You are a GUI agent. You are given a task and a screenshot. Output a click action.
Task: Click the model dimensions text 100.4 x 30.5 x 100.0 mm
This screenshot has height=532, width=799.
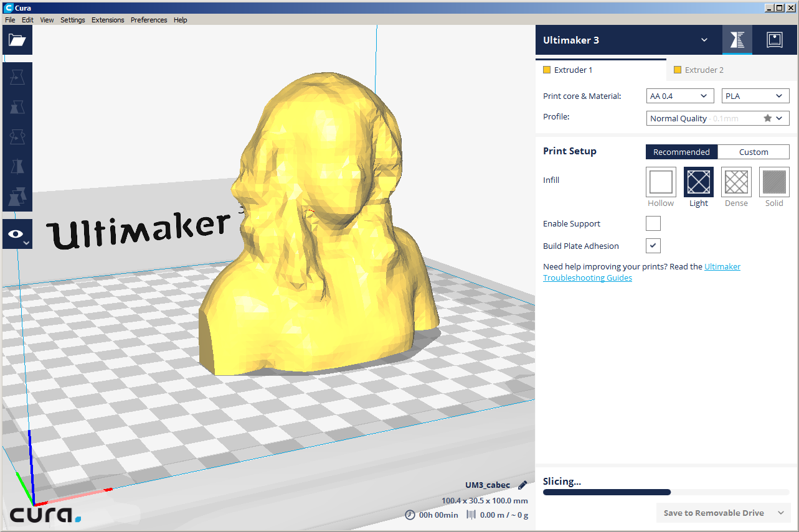point(485,500)
